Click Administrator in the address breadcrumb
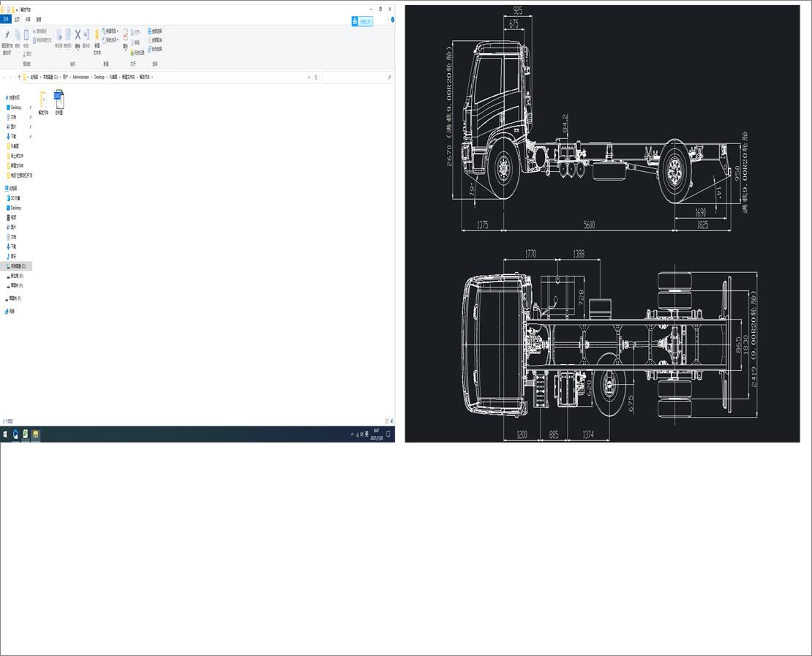 [81, 77]
